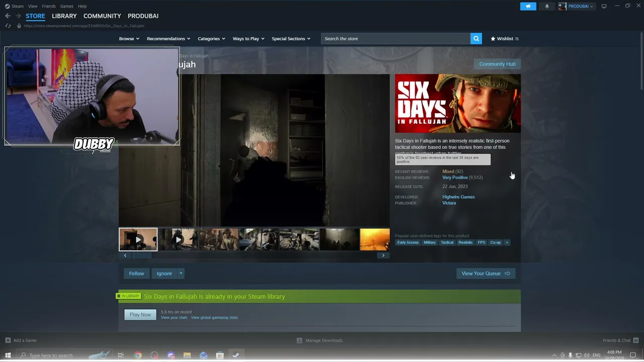Go forward with the forward arrow
The width and height of the screenshot is (644, 362).
[x=18, y=16]
